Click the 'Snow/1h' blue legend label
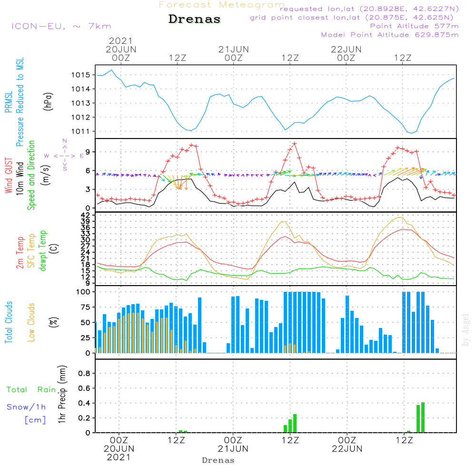Image resolution: width=476 pixels, height=476 pixels. click(x=26, y=407)
